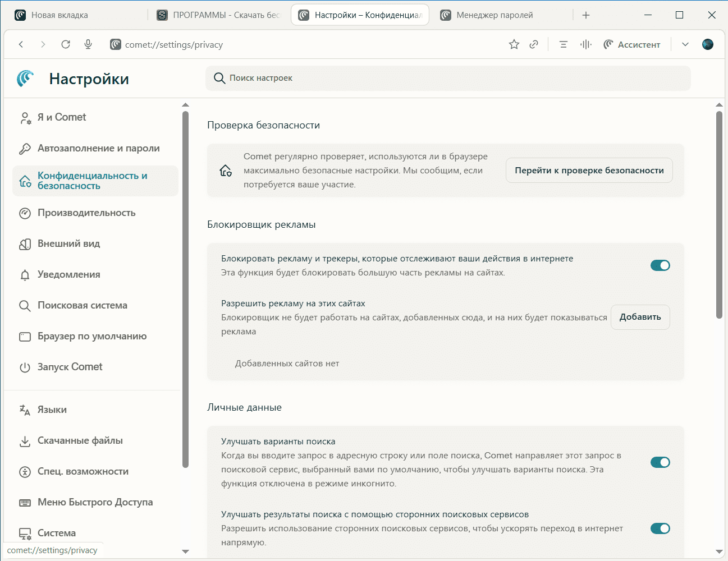Go back with the left arrow icon

[x=21, y=44]
